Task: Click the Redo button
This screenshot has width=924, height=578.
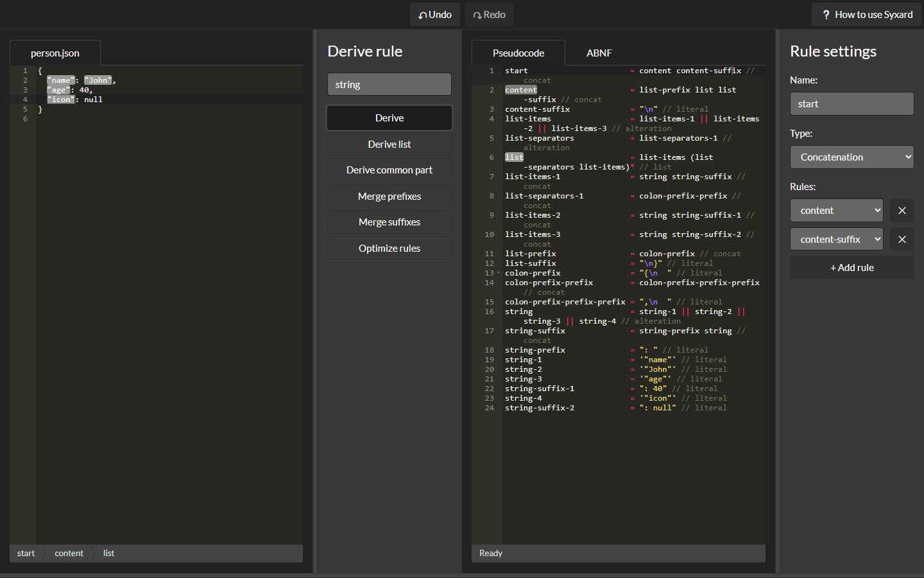Action: 489,15
